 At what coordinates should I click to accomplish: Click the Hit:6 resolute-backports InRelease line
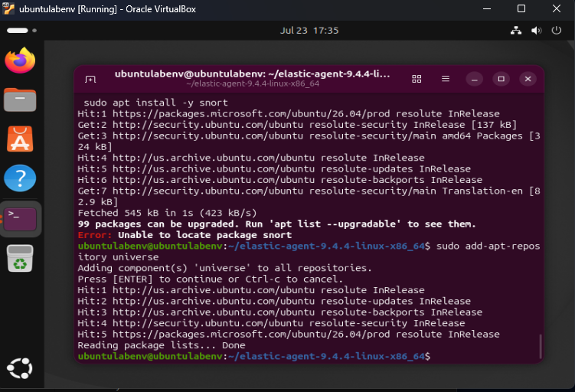tap(279, 180)
